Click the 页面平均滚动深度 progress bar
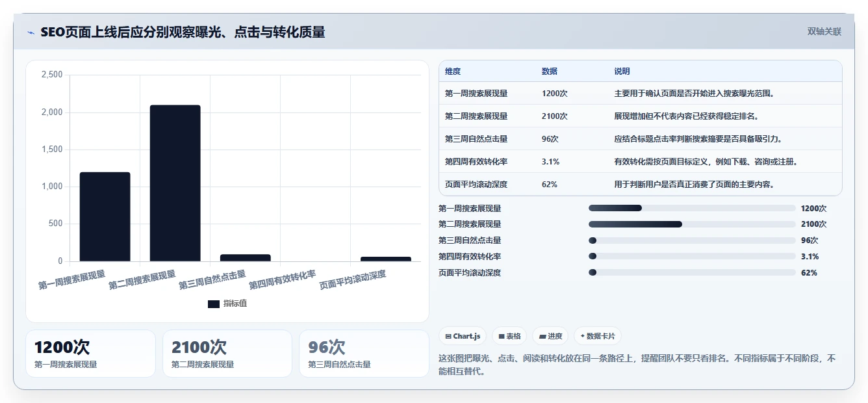This screenshot has height=403, width=868. click(x=692, y=273)
